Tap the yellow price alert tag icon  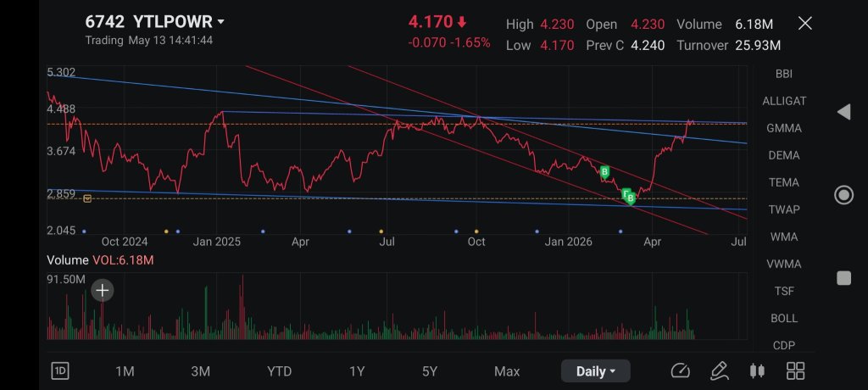pos(87,198)
